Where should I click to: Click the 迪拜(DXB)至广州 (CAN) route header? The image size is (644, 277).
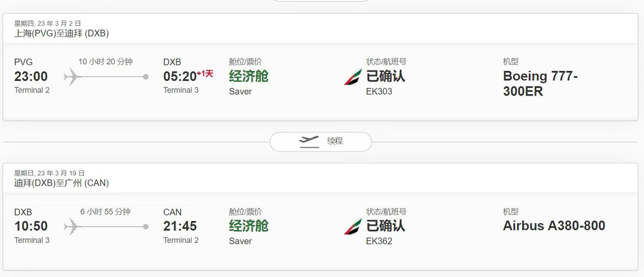[x=62, y=183]
